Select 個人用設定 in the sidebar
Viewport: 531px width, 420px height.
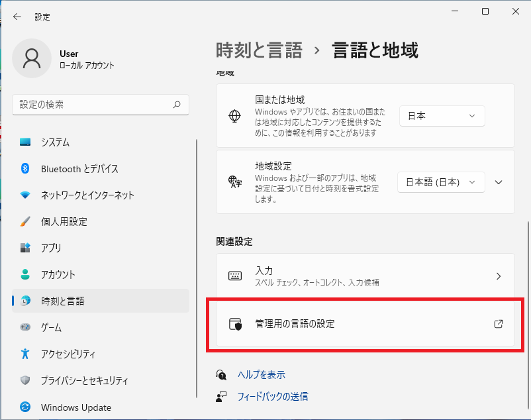(101, 221)
